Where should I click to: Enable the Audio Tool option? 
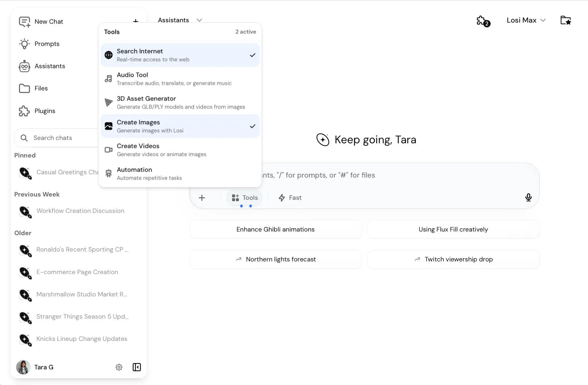point(180,79)
